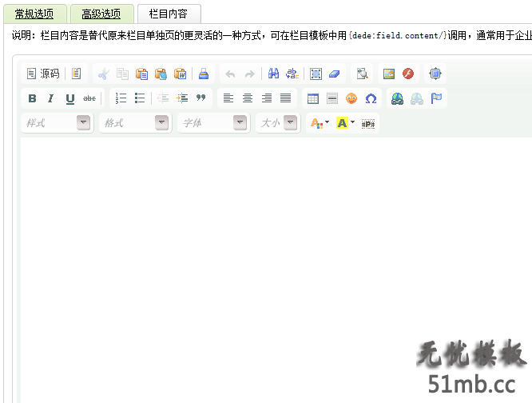Apply block quote

click(x=200, y=98)
